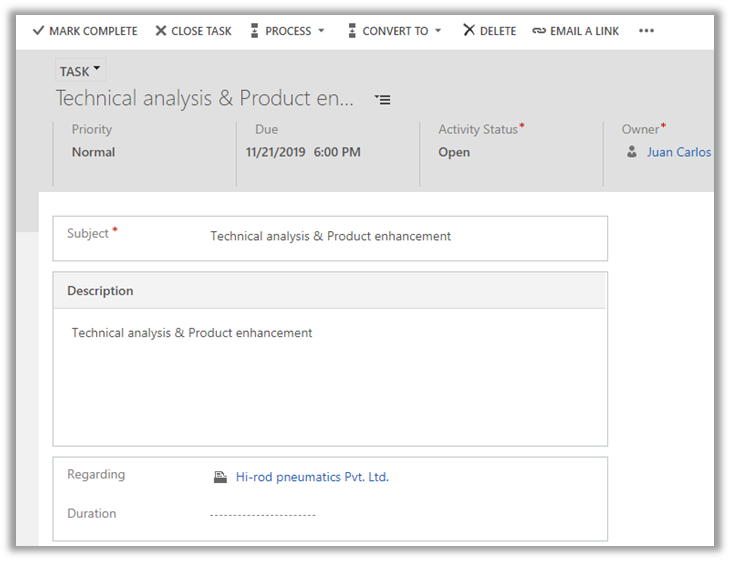Click the Close Task X icon
This screenshot has height=561, width=731.
(161, 31)
